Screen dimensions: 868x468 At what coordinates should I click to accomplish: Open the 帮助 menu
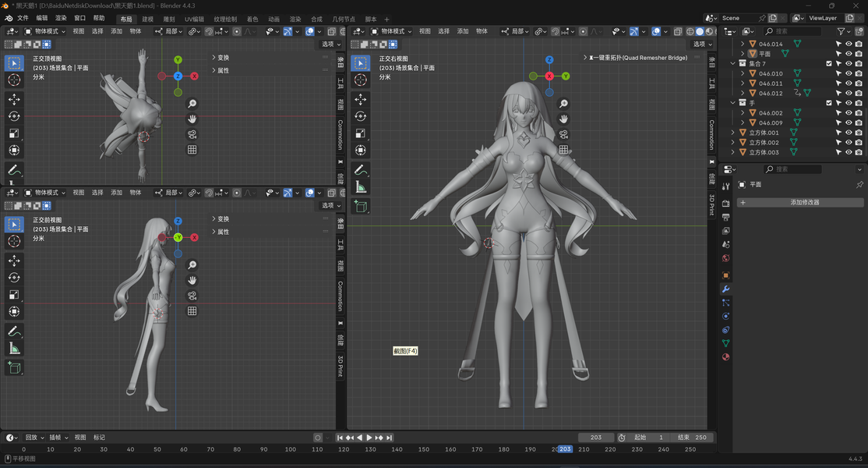click(99, 18)
